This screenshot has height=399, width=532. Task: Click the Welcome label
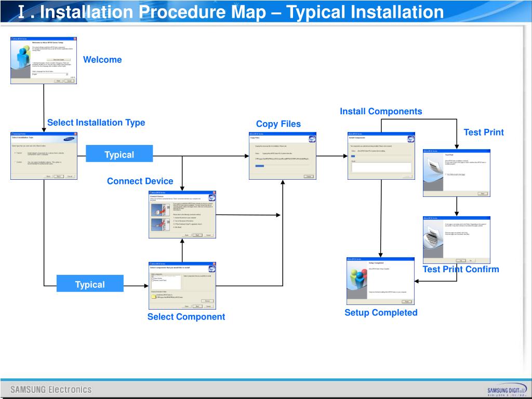[x=102, y=60]
